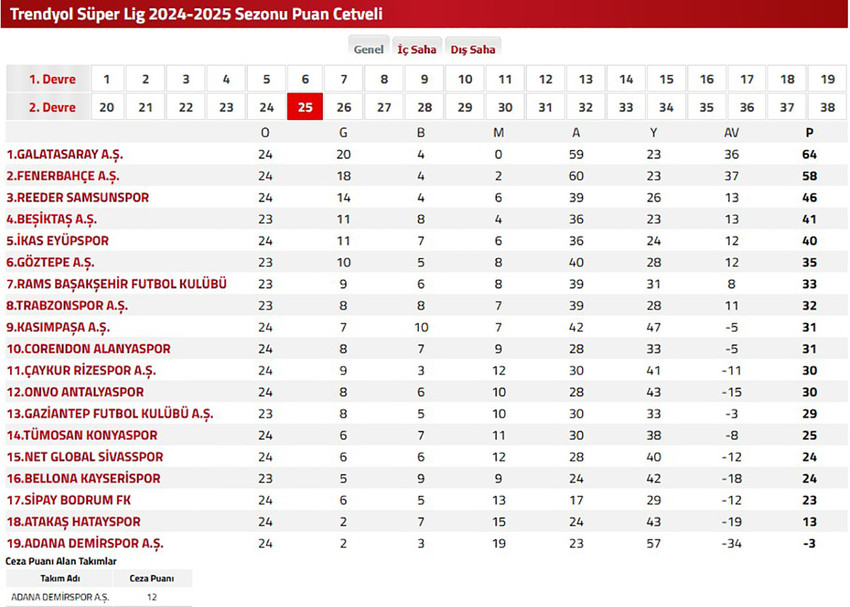Click the Atakaş Hatayspor team name
Screen dimensions: 850x607
[x=74, y=522]
